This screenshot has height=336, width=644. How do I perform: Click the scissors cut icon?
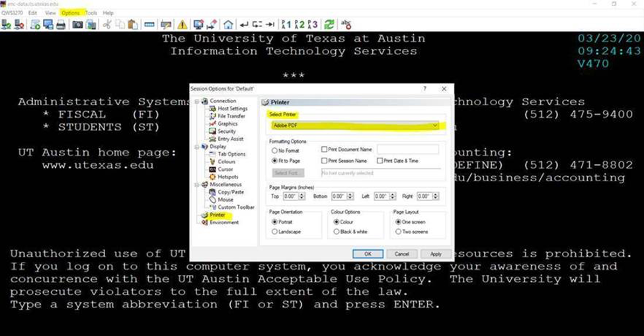106,24
